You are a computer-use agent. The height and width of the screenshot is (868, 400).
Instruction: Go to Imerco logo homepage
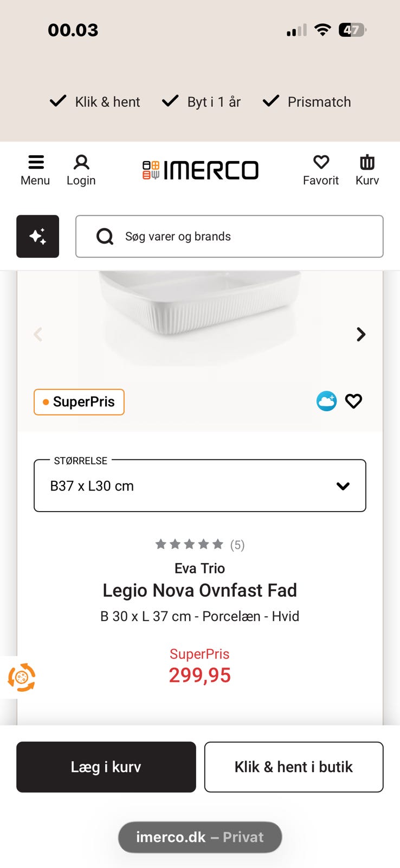coord(200,170)
